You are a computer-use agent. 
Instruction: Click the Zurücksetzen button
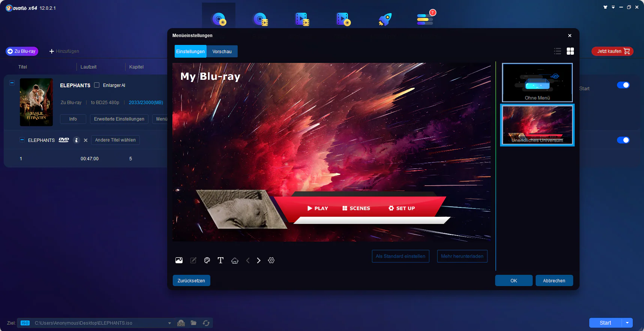[x=191, y=280]
